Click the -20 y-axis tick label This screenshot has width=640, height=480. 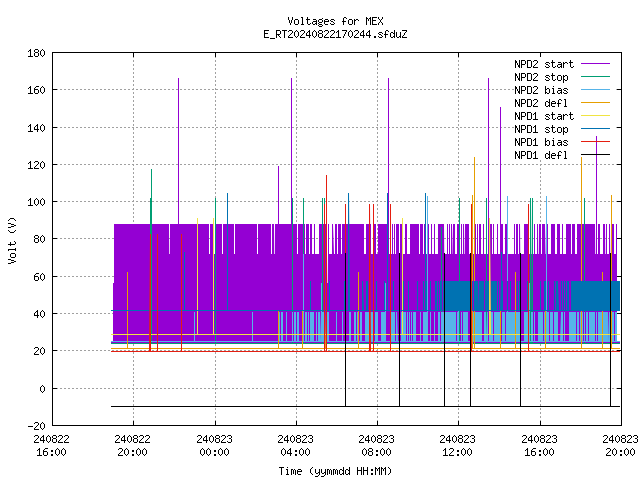click(36, 426)
